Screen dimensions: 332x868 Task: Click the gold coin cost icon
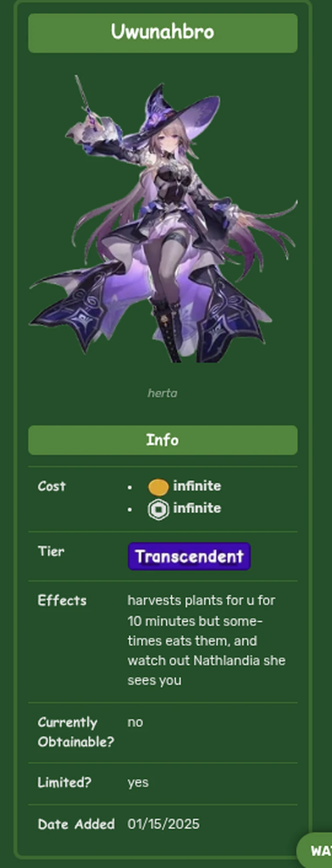[158, 487]
